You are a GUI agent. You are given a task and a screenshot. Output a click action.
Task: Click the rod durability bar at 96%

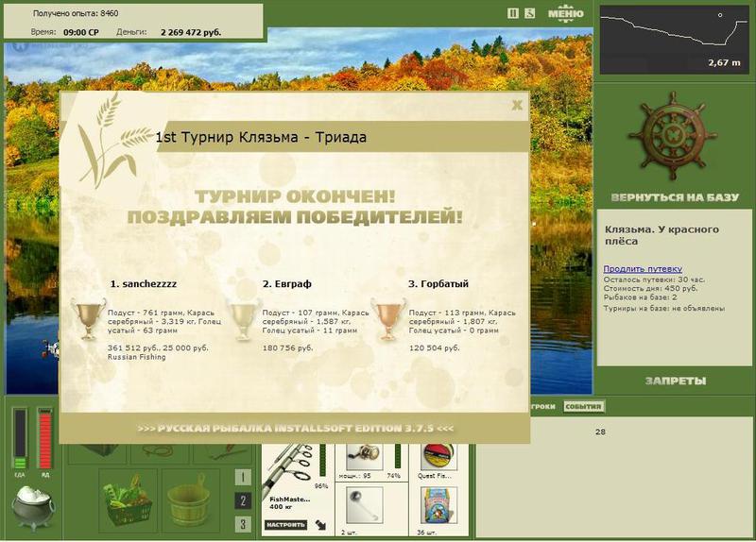tap(322, 462)
